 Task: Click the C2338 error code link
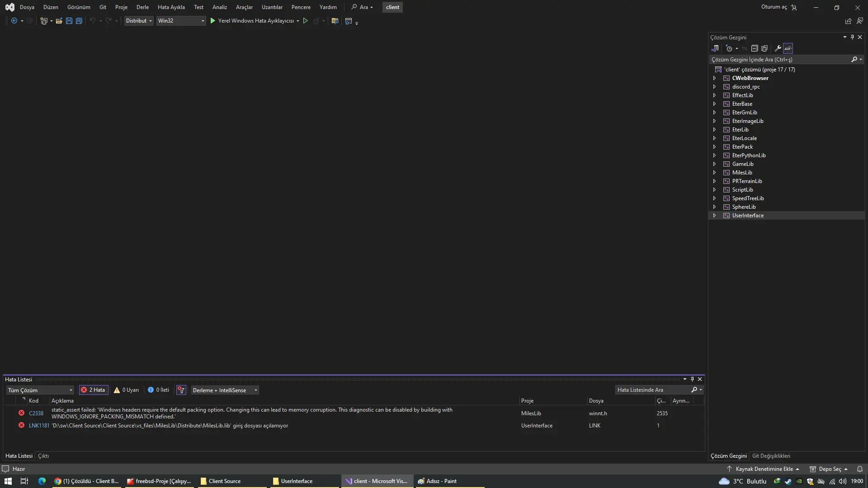click(x=36, y=413)
